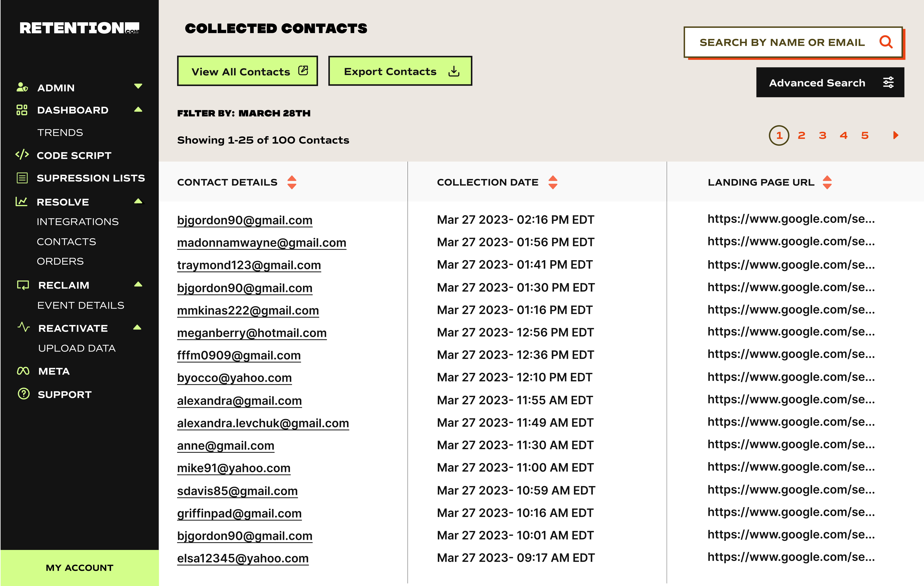Open contact griffinpad@gmail.com
This screenshot has width=924, height=586.
[x=239, y=514]
